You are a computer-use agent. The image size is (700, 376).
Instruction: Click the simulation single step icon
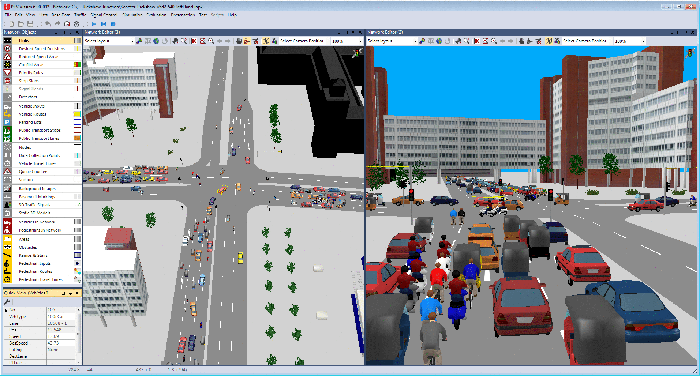104,24
